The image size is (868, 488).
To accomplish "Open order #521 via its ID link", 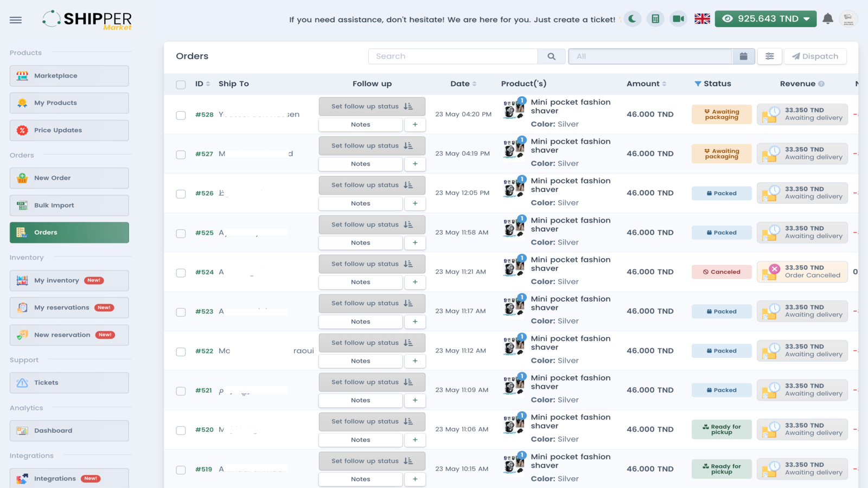I will [x=203, y=390].
